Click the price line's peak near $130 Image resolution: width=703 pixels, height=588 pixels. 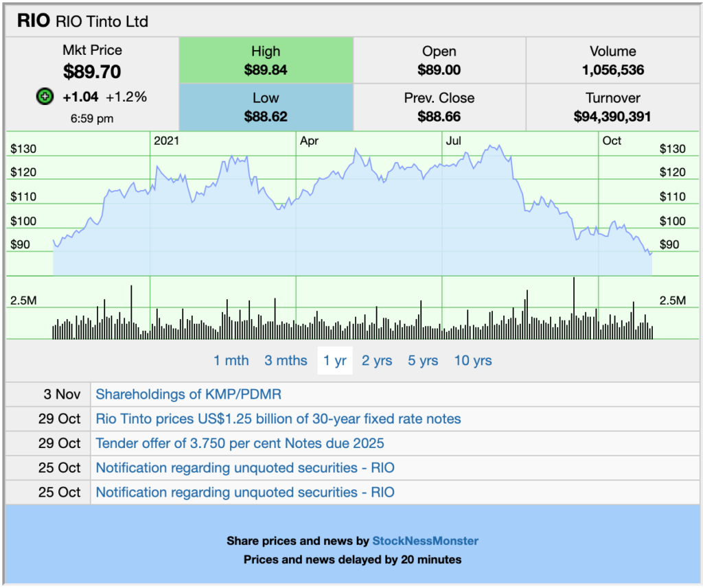(498, 145)
